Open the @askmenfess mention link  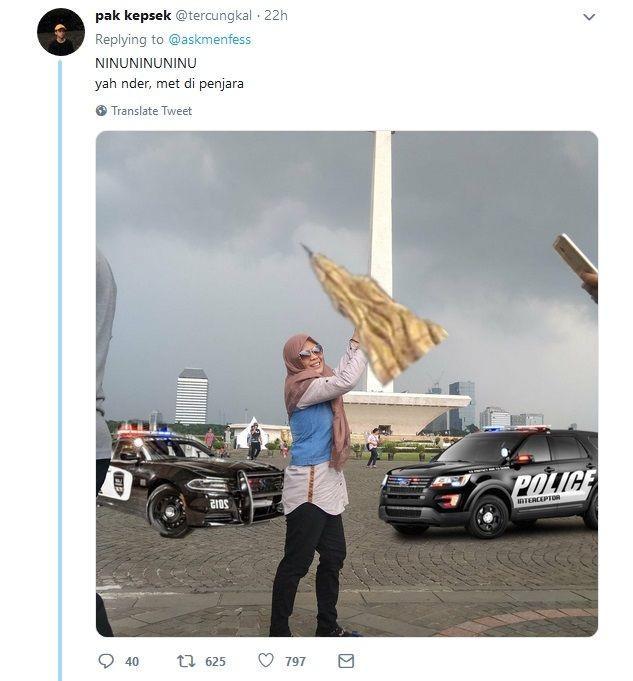(209, 40)
